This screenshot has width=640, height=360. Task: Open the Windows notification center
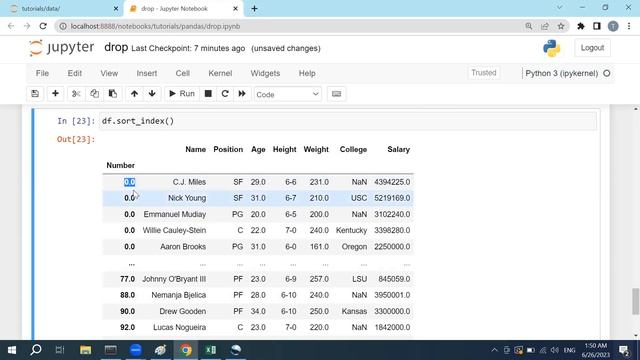[624, 350]
